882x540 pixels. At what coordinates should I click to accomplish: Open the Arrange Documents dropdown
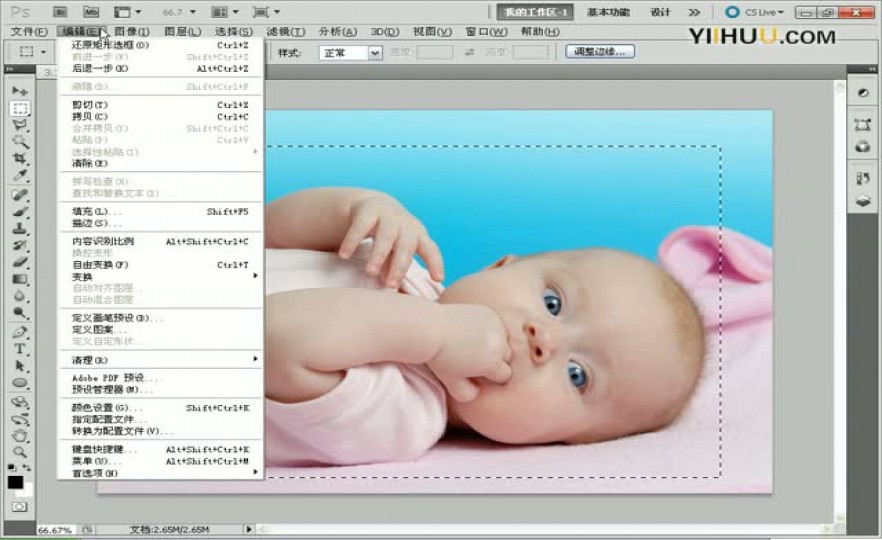(225, 12)
